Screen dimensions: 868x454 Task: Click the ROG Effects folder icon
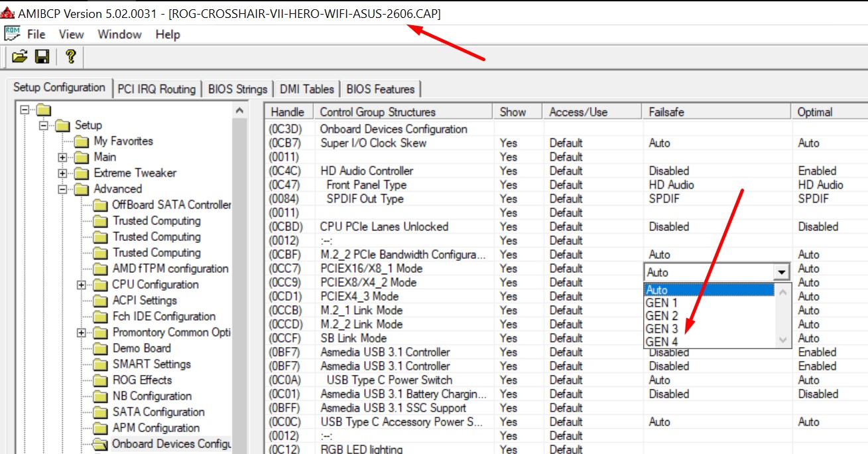pos(101,380)
